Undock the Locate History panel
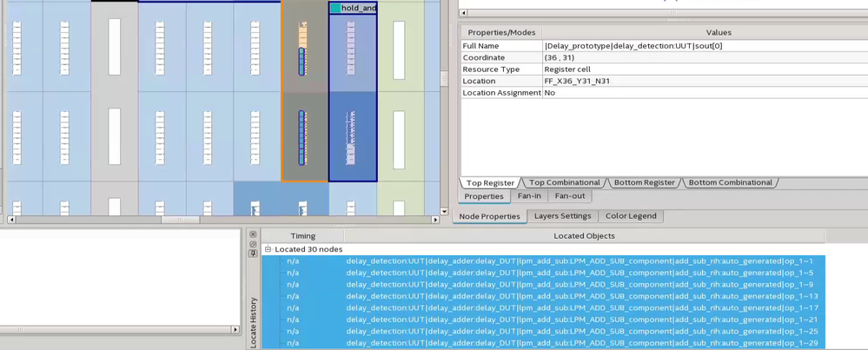The height and width of the screenshot is (350, 868). pyautogui.click(x=253, y=244)
